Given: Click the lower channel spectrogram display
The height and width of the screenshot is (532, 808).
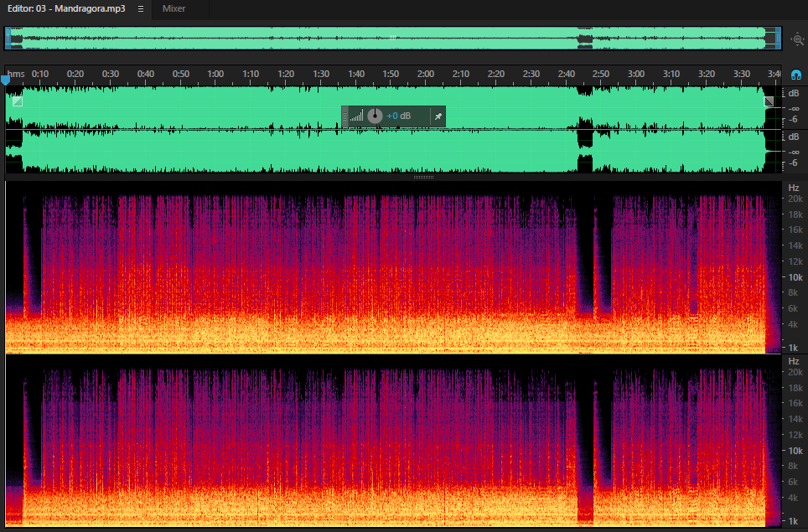Looking at the screenshot, I should click(x=394, y=442).
